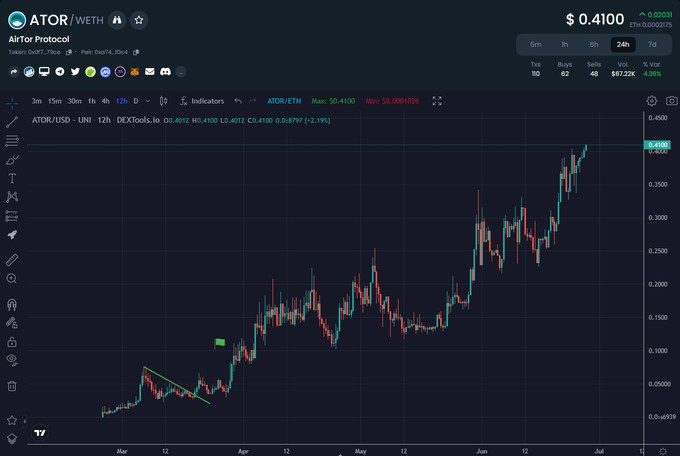This screenshot has height=456, width=680.
Task: Activate the zoom in tool
Action: point(12,279)
